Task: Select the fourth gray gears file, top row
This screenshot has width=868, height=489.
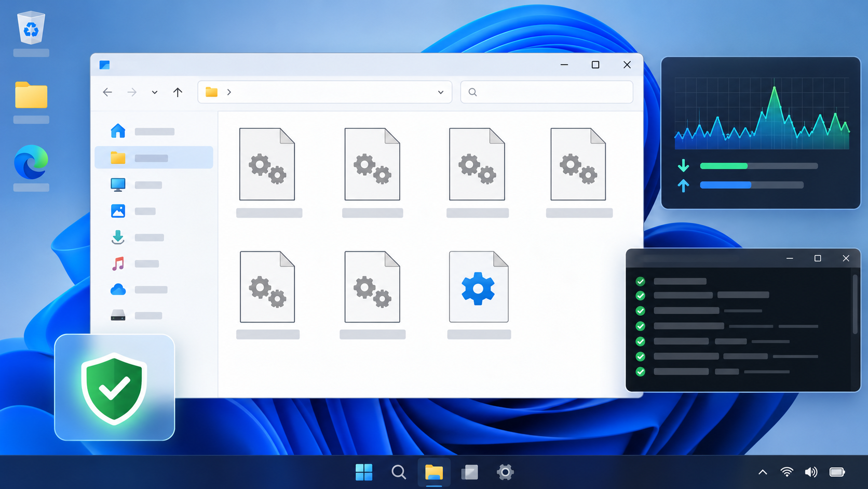Action: (x=578, y=164)
